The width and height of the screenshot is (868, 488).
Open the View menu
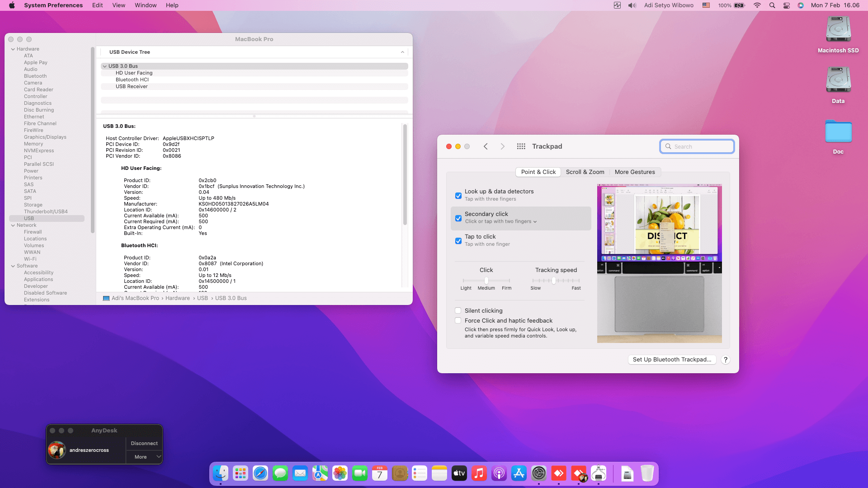click(x=118, y=5)
